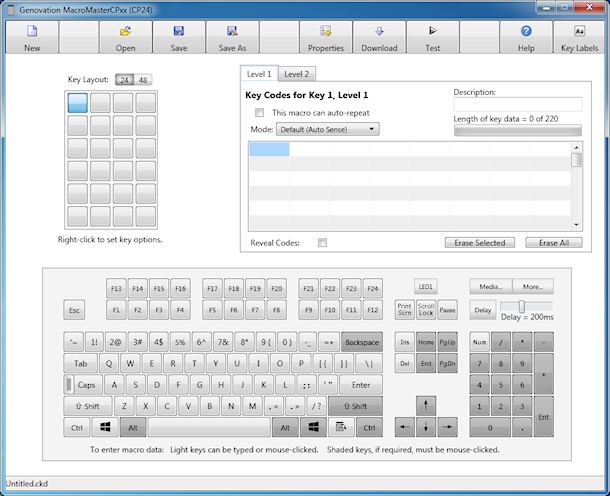This screenshot has width=610, height=496.
Task: Open a macro file with Open icon
Action: click(x=125, y=37)
